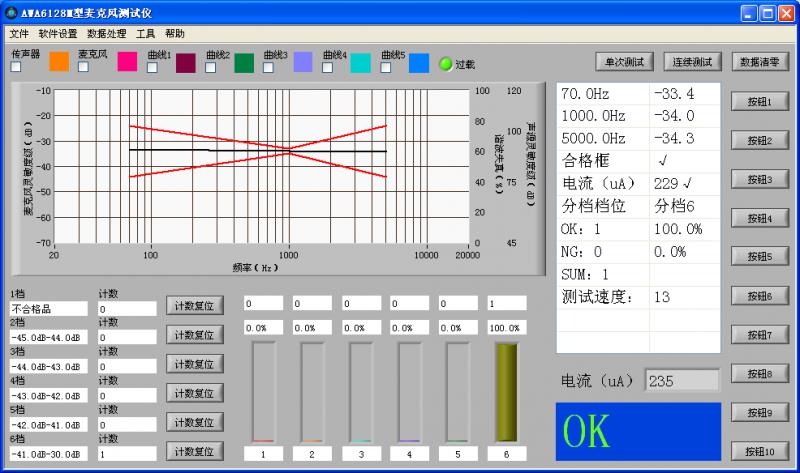Click the filled bar gauge for bin 6
Image resolution: width=800 pixels, height=473 pixels.
[x=507, y=392]
